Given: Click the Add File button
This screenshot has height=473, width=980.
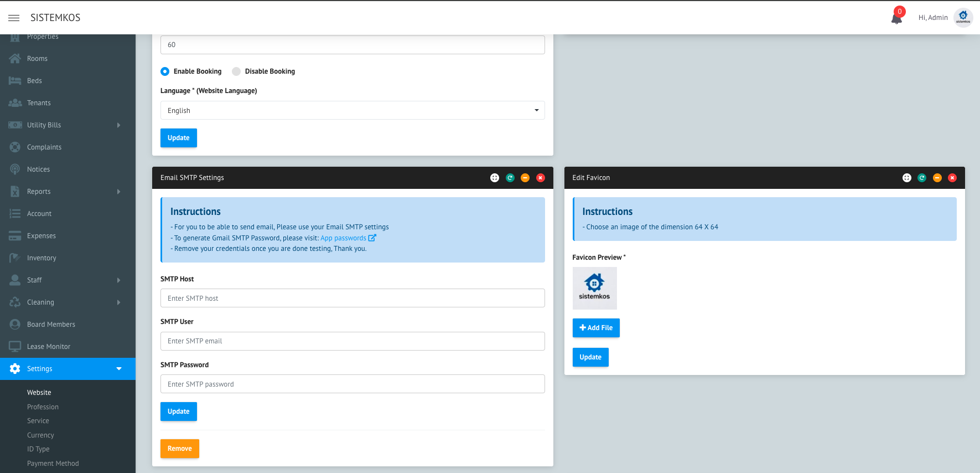Looking at the screenshot, I should tap(596, 328).
